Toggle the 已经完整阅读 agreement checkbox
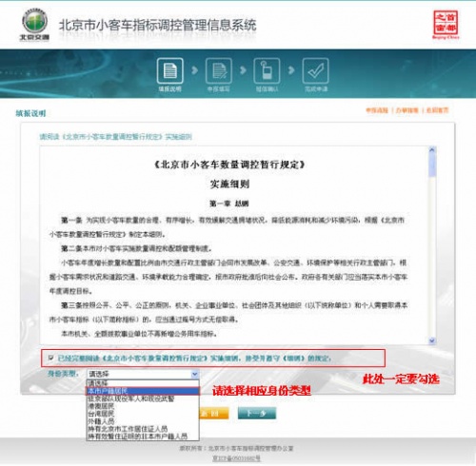The height and width of the screenshot is (466, 476). tap(50, 358)
